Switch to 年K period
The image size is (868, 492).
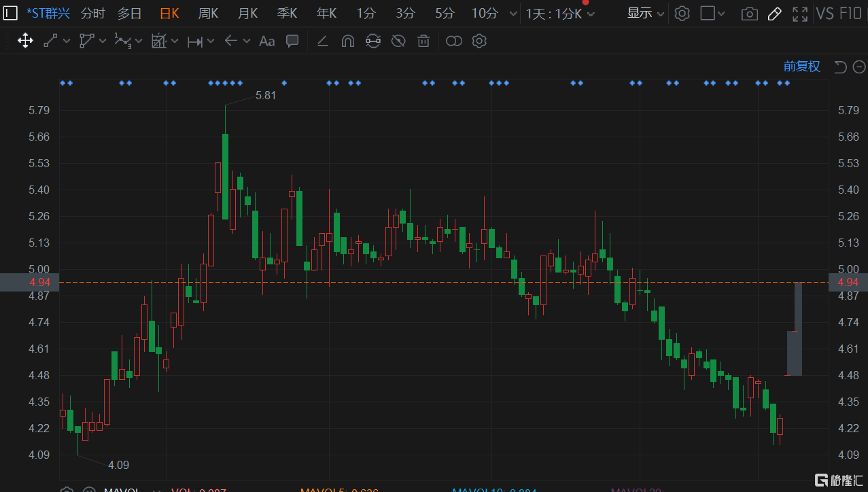tap(326, 13)
